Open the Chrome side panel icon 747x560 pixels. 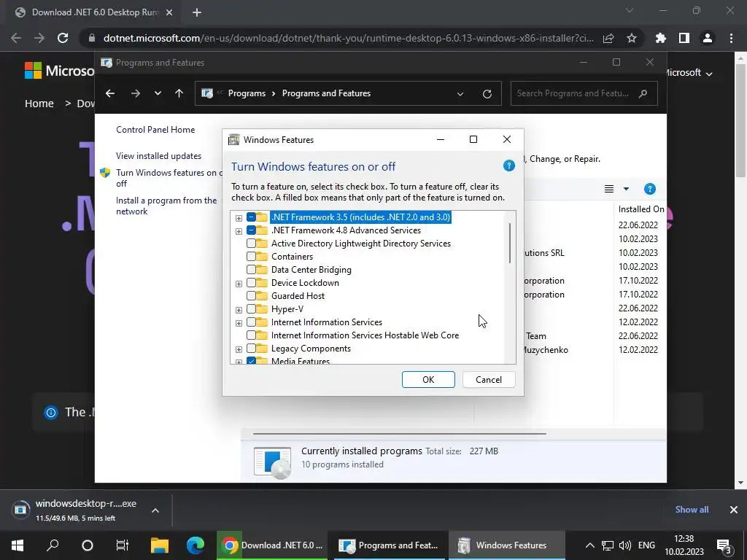[684, 38]
